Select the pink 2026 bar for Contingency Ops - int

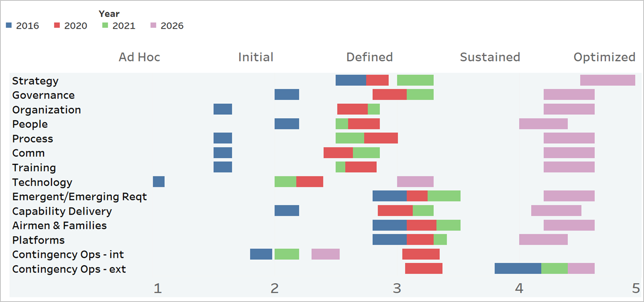click(325, 254)
